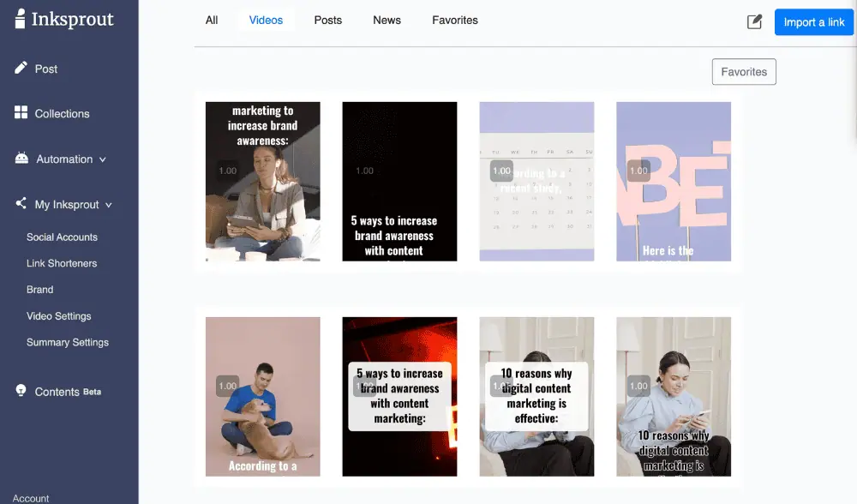This screenshot has height=504, width=857.
Task: Open Social Accounts settings
Action: pos(62,237)
